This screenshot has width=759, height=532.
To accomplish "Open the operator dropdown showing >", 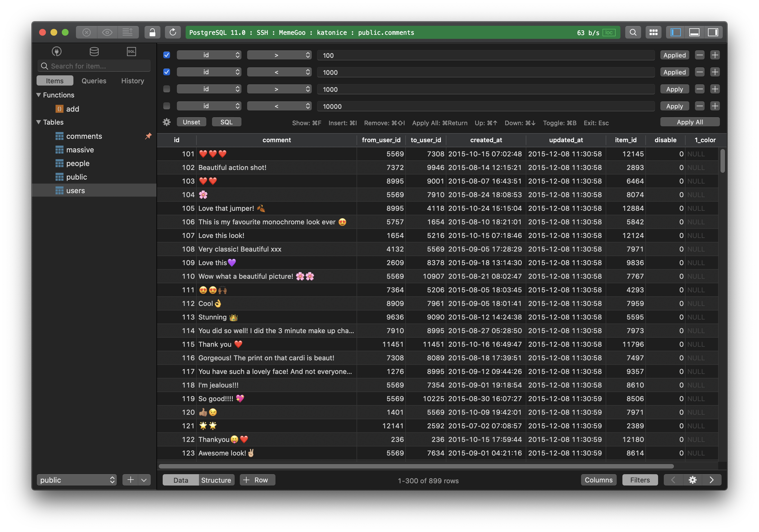I will coord(279,55).
